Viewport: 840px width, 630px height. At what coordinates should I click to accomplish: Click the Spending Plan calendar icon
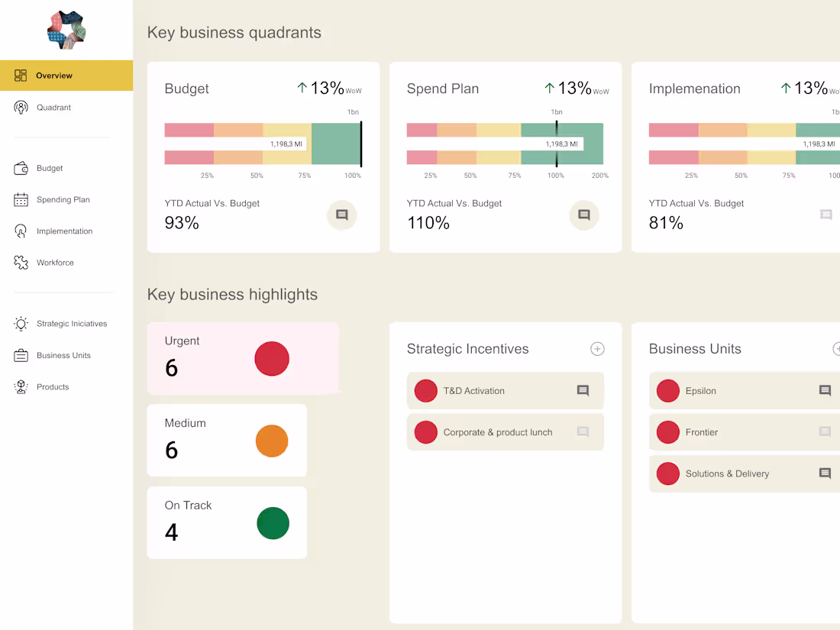(21, 200)
